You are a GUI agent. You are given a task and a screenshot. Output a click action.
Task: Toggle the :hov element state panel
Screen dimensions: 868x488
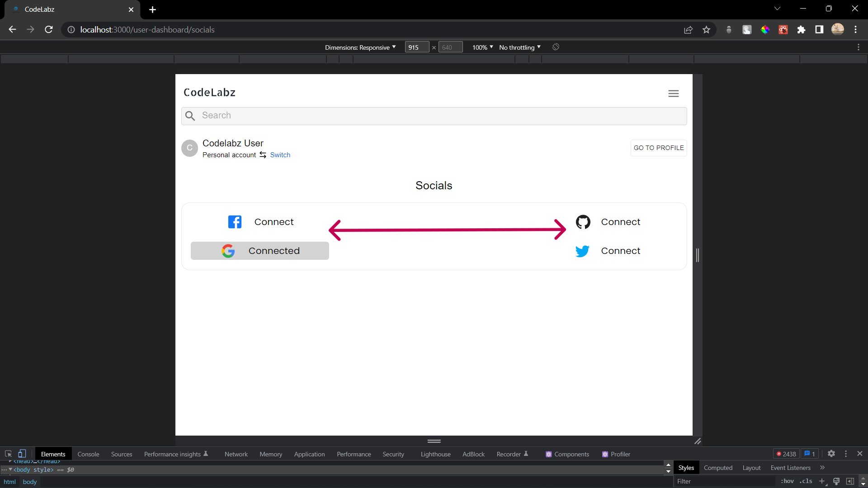click(788, 481)
